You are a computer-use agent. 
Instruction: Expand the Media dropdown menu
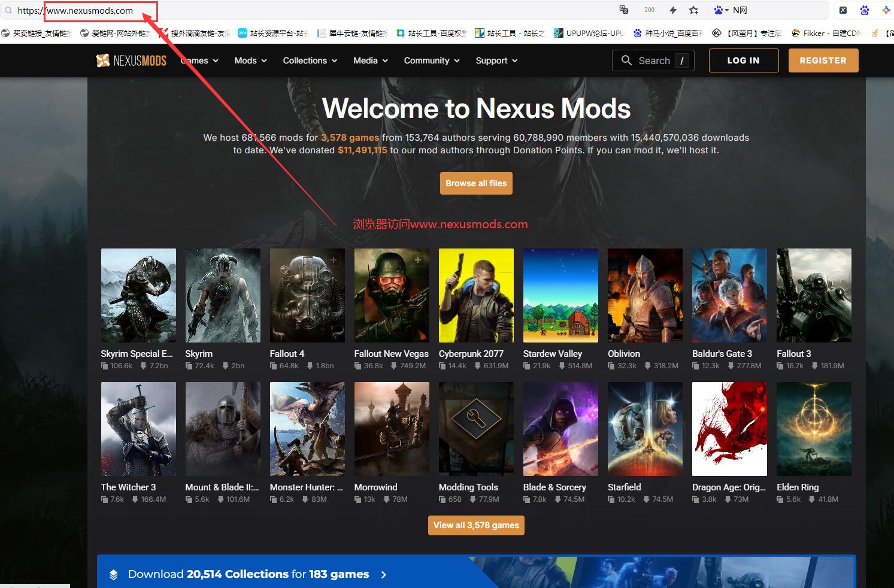(x=371, y=60)
